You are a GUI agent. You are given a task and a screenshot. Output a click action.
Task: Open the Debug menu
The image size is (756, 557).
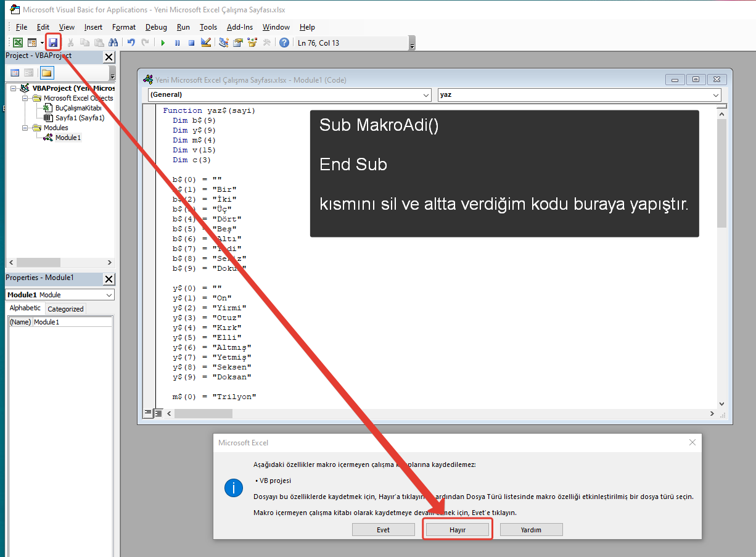pyautogui.click(x=156, y=27)
